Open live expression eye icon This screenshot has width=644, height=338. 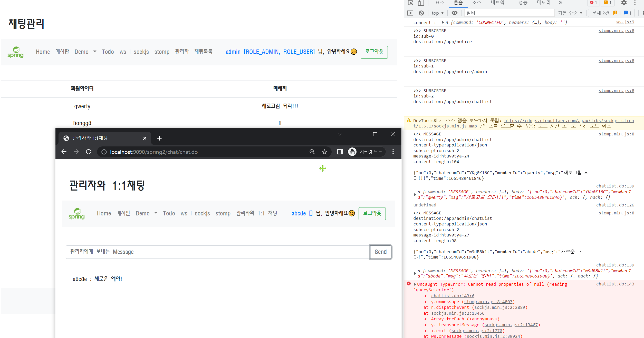pyautogui.click(x=454, y=13)
